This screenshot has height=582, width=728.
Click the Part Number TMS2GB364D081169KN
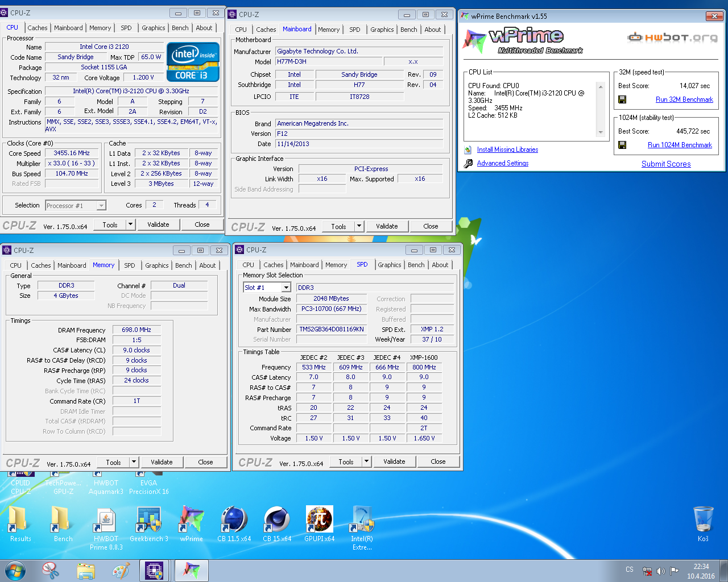click(332, 329)
